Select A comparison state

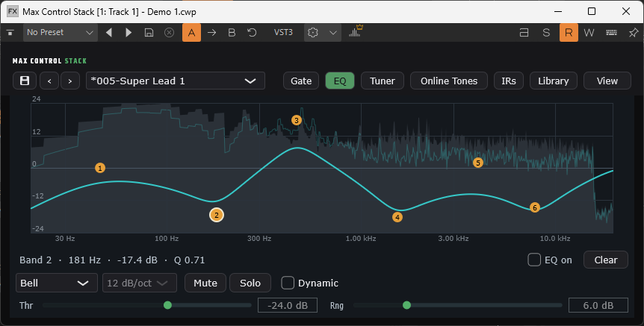191,32
